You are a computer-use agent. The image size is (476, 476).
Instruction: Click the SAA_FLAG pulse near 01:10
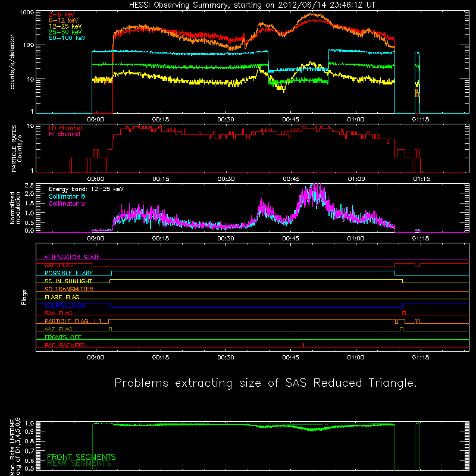[404, 314]
